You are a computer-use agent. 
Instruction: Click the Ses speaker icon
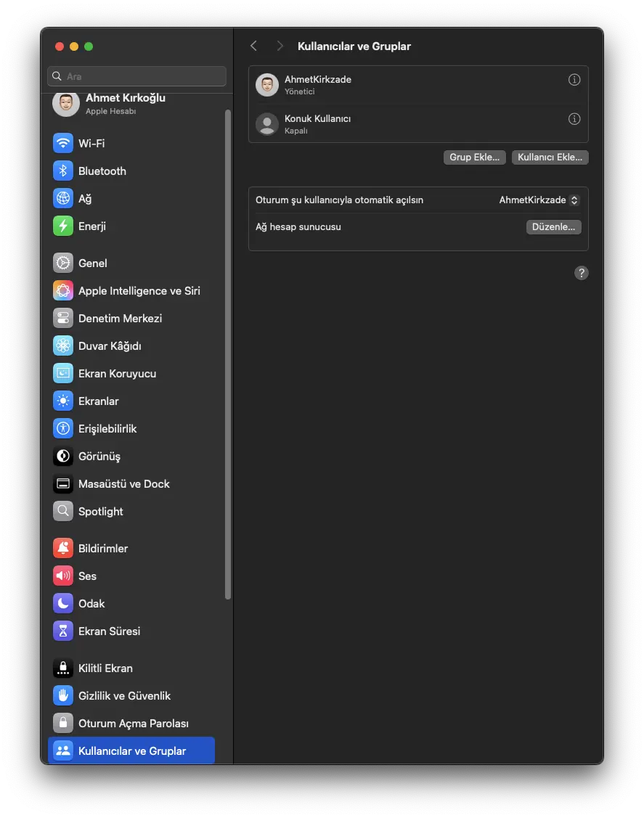point(63,576)
